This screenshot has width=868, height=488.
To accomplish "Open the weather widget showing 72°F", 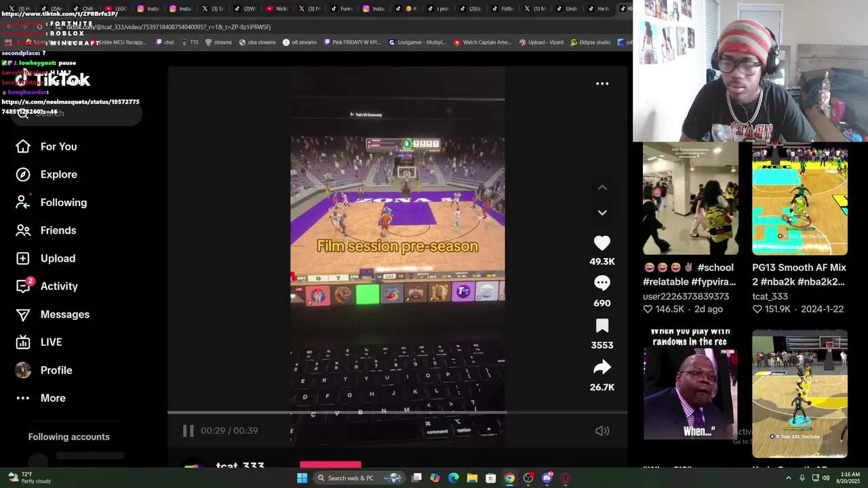I will (x=30, y=478).
